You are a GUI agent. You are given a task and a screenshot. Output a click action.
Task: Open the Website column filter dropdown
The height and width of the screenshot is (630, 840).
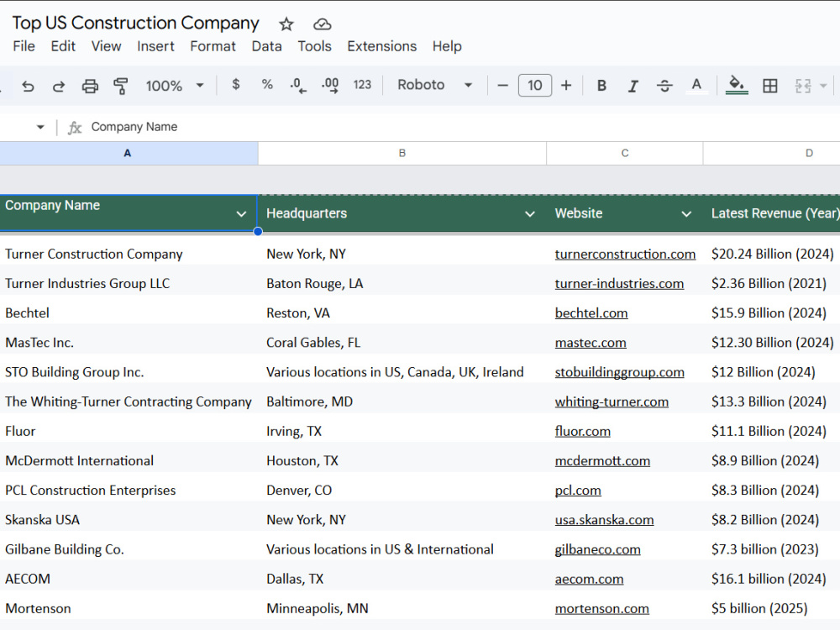pos(686,213)
